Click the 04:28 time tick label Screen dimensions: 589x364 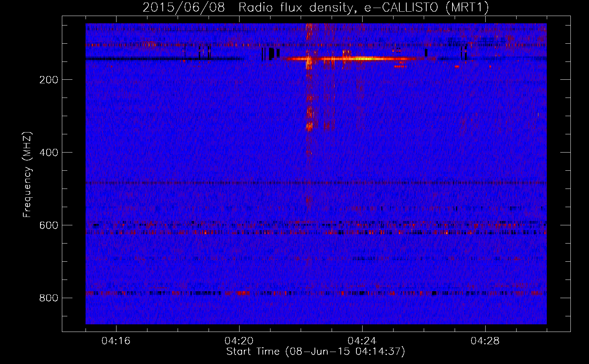(485, 341)
